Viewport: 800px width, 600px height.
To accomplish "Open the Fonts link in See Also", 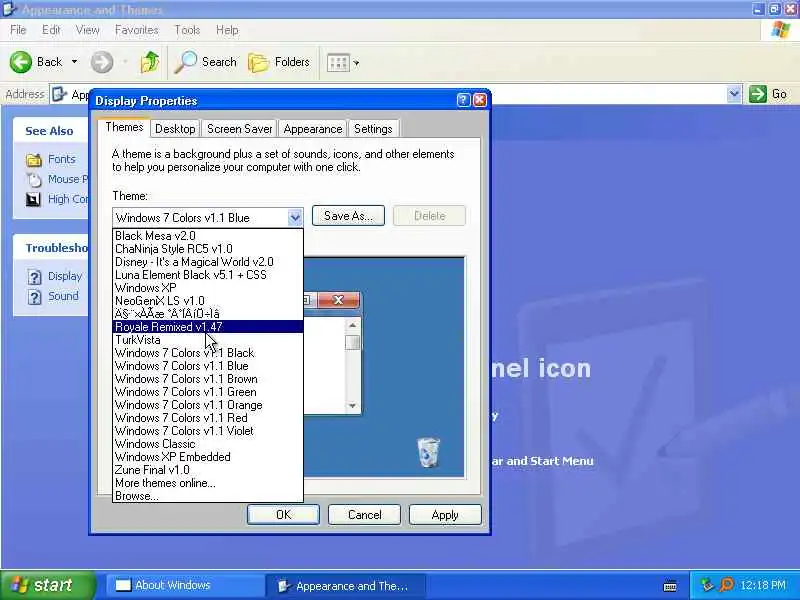I will click(x=61, y=159).
